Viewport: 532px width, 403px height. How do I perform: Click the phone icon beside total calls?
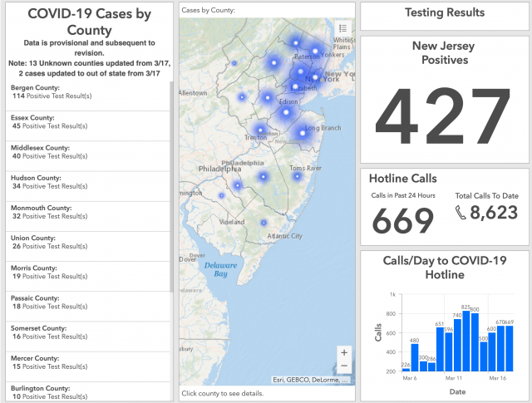click(x=461, y=214)
